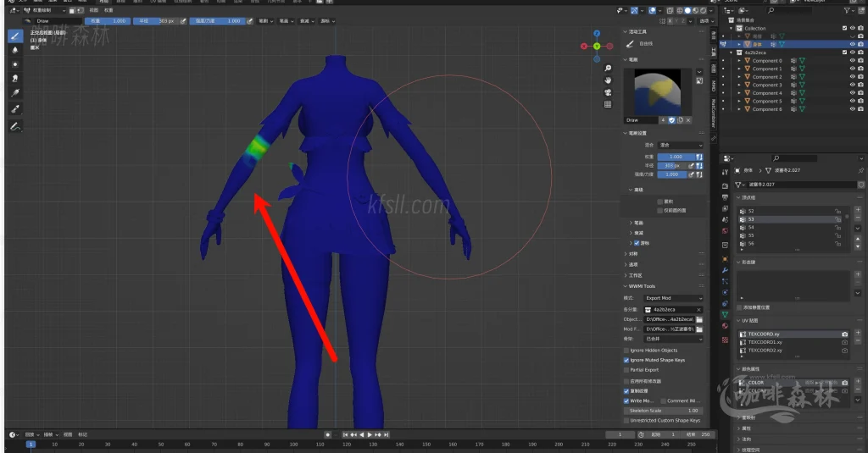Viewport: 868px width, 453px height.
Task: Click the Strength slider in the brush settings panel
Action: click(x=672, y=174)
